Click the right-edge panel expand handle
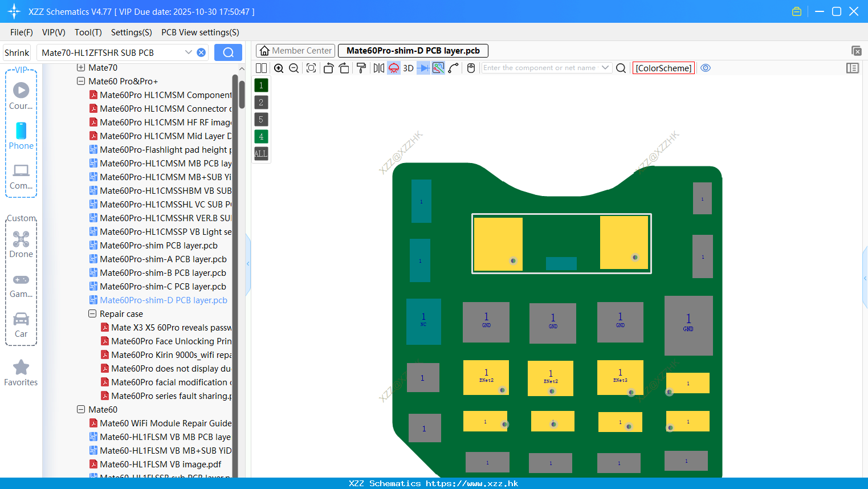The width and height of the screenshot is (868, 489). coord(865,279)
